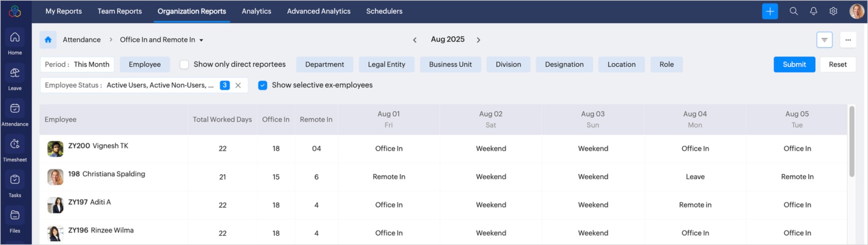Click the vertical scrollbar of the table

pyautogui.click(x=851, y=142)
